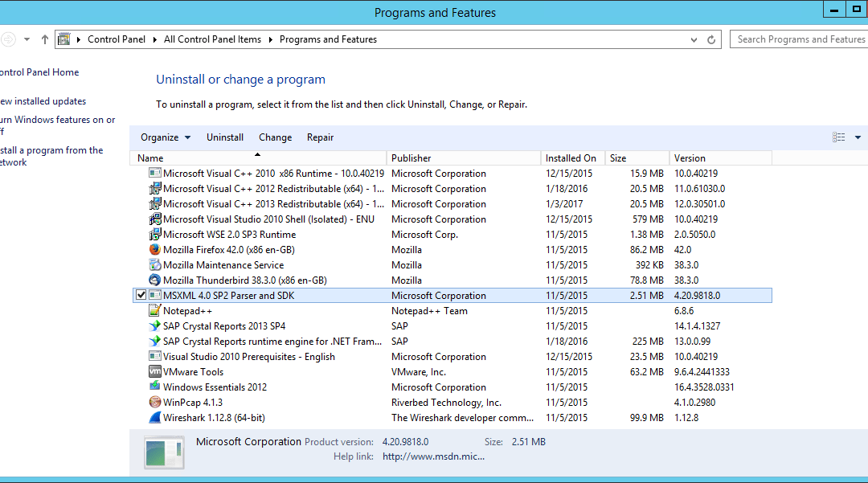Uncheck the MSXML 4.0 SP2 Parser checkbox
The image size is (868, 483).
(x=141, y=295)
